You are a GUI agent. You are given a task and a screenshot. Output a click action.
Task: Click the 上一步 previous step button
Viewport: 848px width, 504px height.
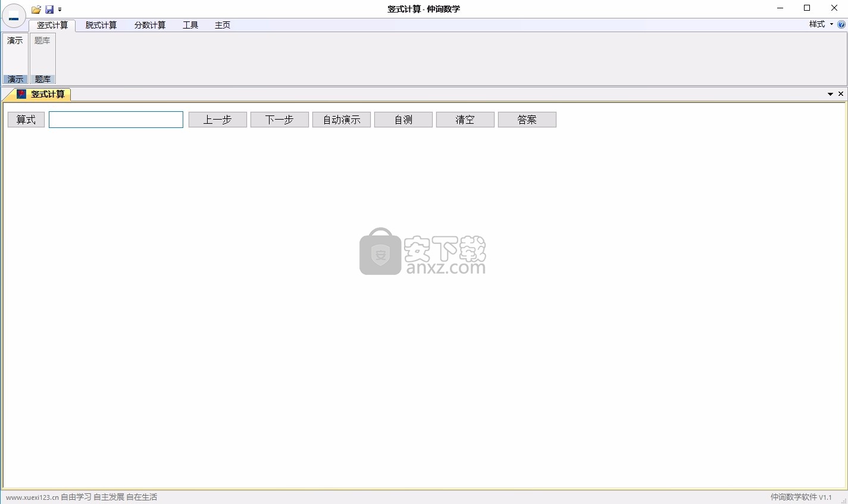point(218,120)
